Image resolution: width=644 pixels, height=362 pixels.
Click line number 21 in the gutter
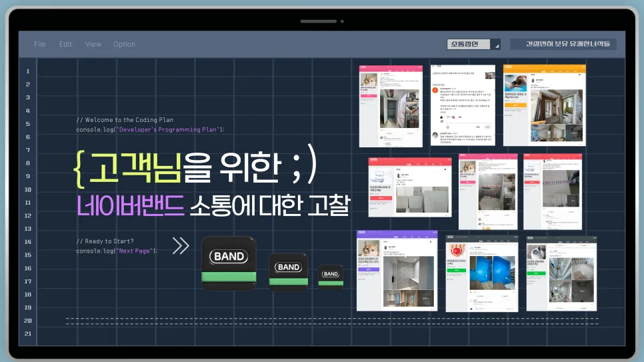[x=28, y=333]
